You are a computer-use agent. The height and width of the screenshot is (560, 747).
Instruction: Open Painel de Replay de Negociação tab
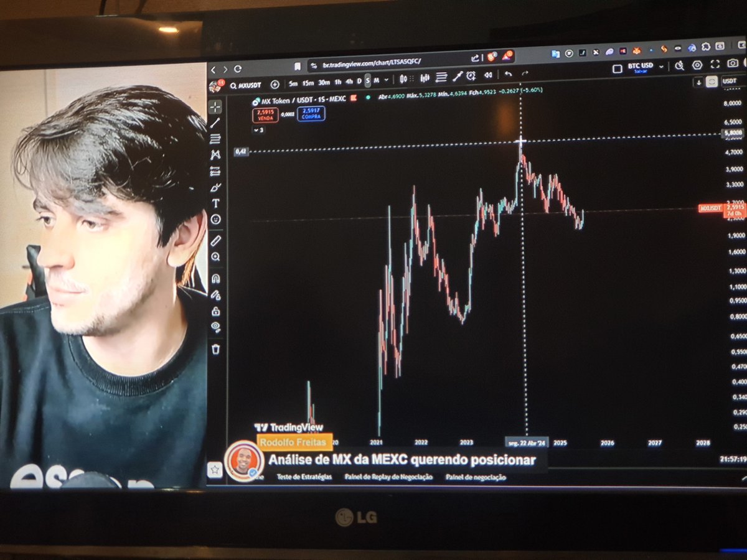(388, 477)
